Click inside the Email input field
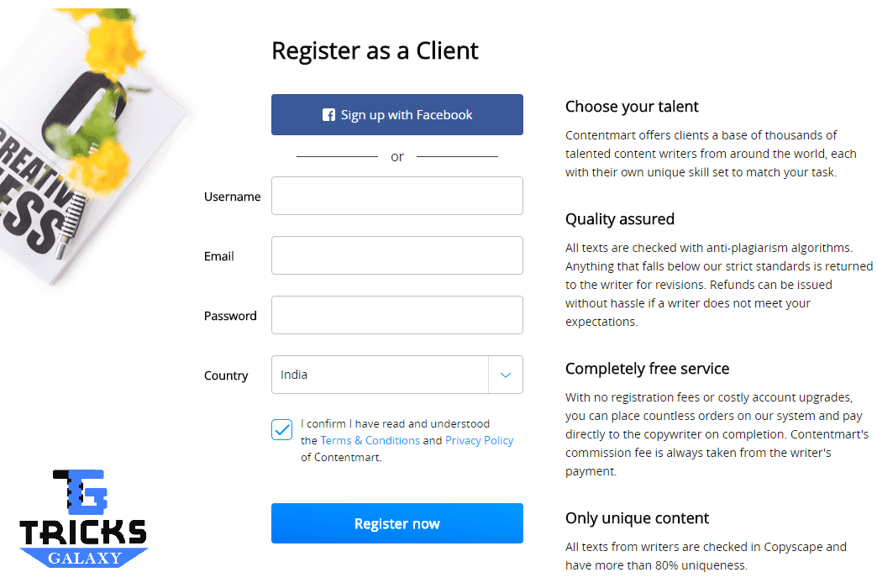 [x=396, y=255]
